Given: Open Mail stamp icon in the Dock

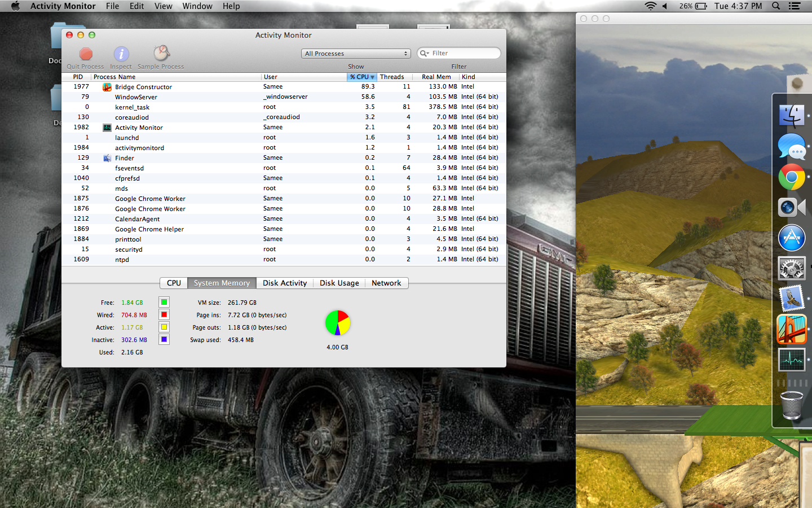Looking at the screenshot, I should (x=792, y=298).
